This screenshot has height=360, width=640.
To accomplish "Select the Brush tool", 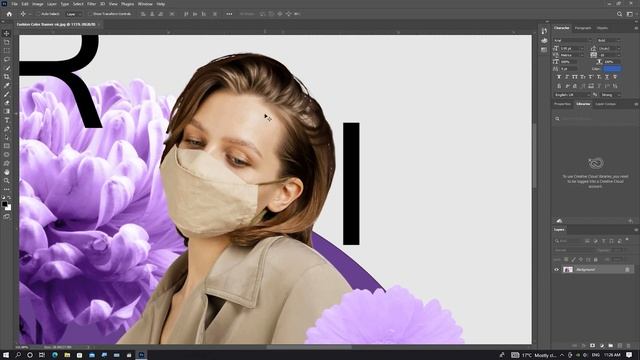I will 7,94.
